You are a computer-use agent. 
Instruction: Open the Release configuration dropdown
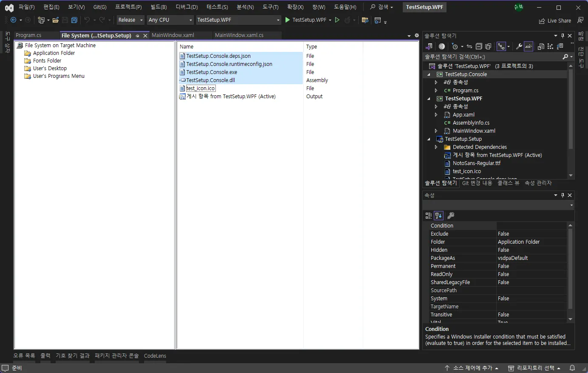tap(130, 20)
